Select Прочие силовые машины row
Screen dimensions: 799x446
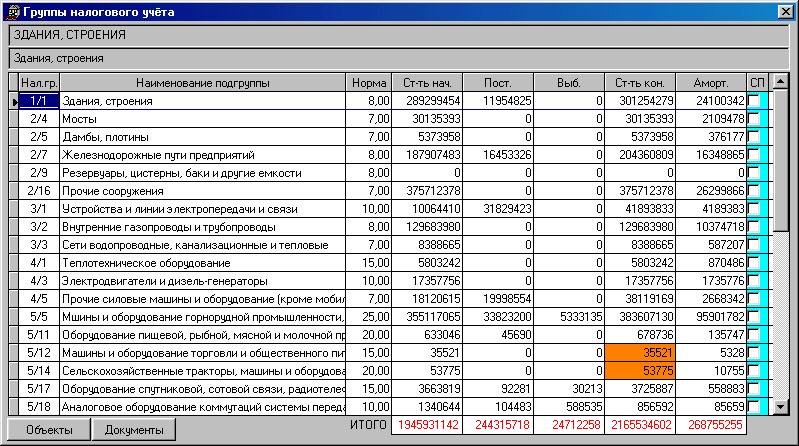203,299
